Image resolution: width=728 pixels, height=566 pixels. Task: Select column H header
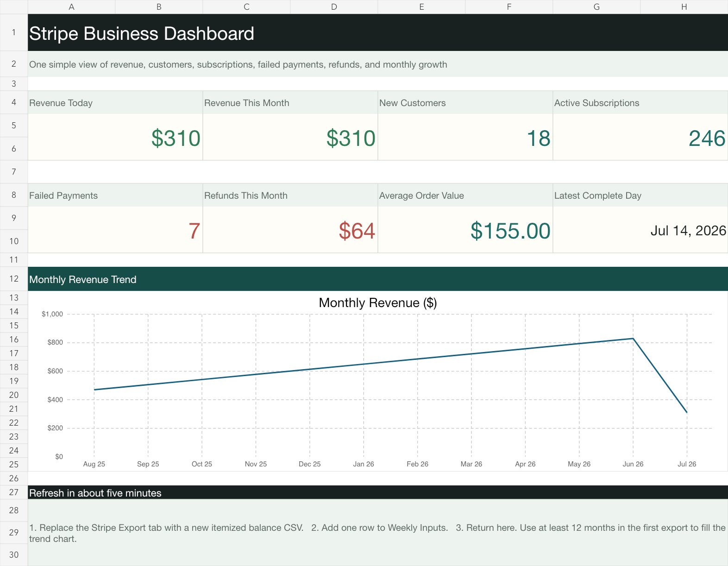[684, 7]
